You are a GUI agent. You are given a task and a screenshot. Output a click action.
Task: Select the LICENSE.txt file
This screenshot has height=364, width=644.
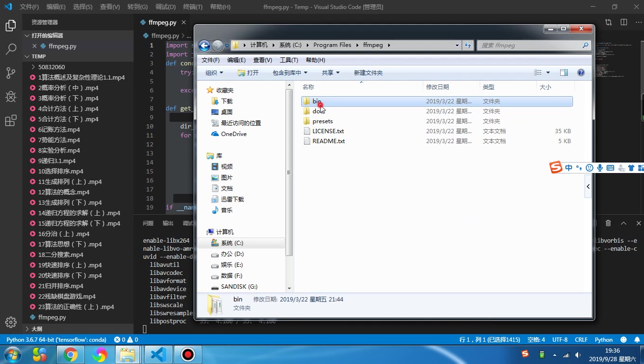(x=328, y=131)
